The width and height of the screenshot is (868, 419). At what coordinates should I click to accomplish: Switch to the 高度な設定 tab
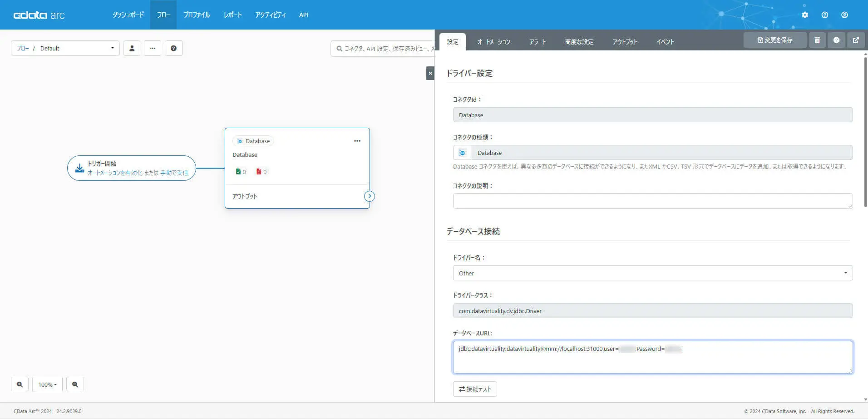pyautogui.click(x=579, y=42)
